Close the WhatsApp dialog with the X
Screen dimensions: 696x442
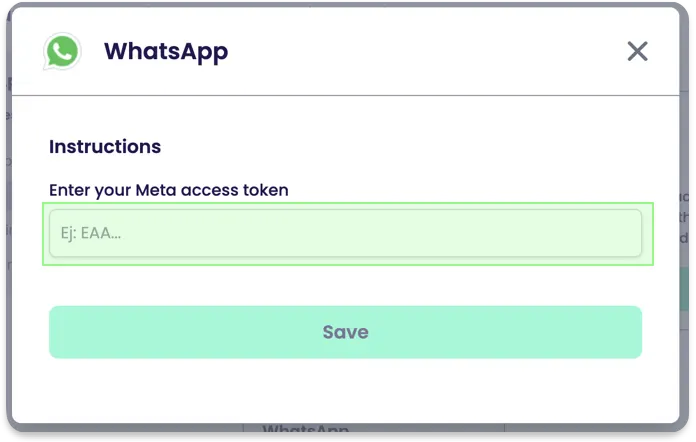click(x=637, y=51)
